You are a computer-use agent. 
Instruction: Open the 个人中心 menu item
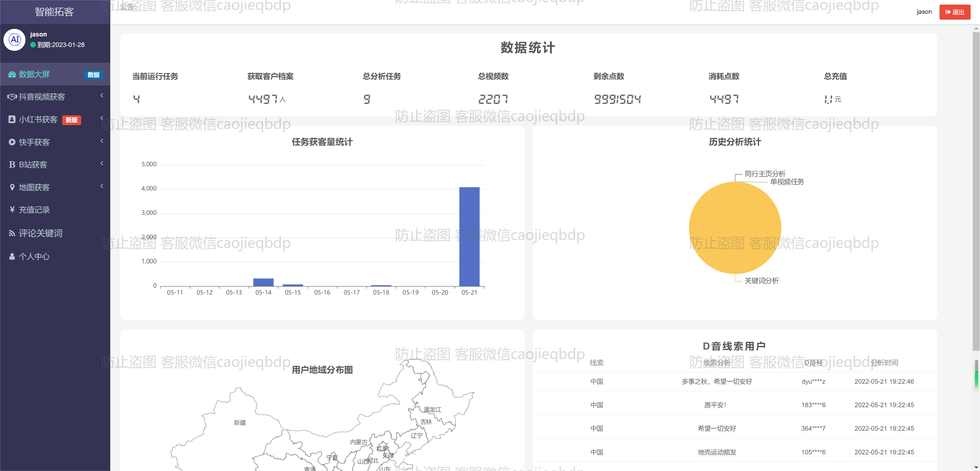tap(34, 257)
